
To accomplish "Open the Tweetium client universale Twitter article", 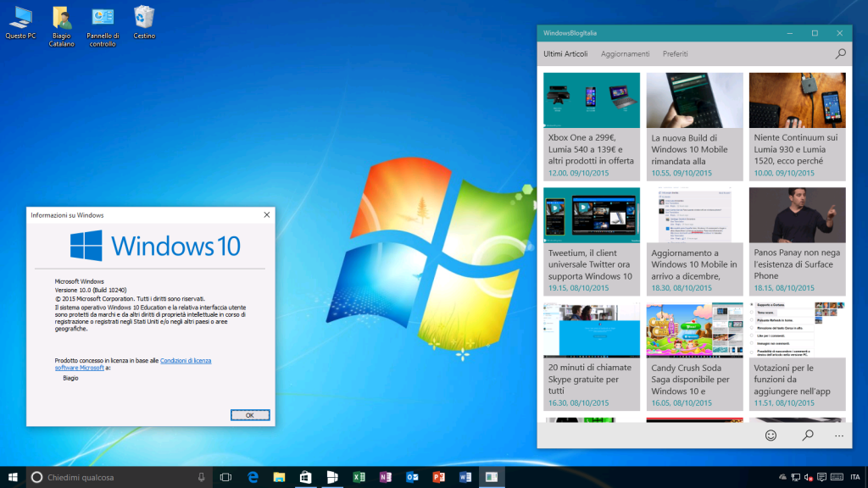I will pyautogui.click(x=591, y=241).
